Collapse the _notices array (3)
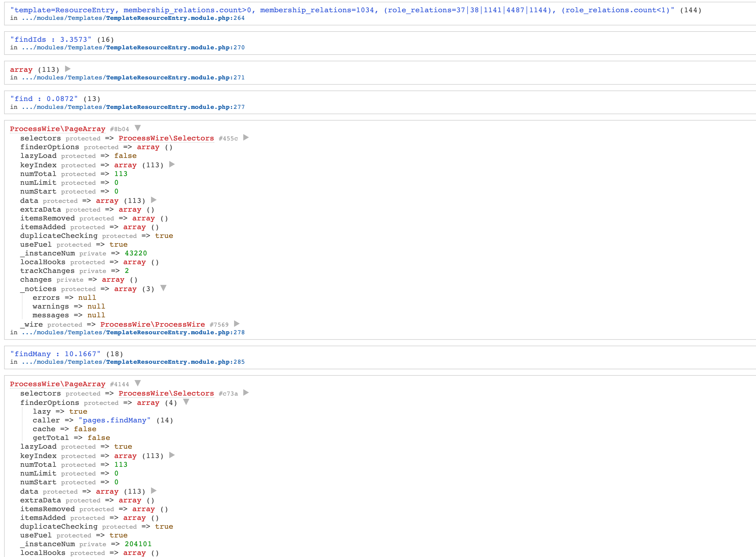This screenshot has width=756, height=557. [163, 288]
